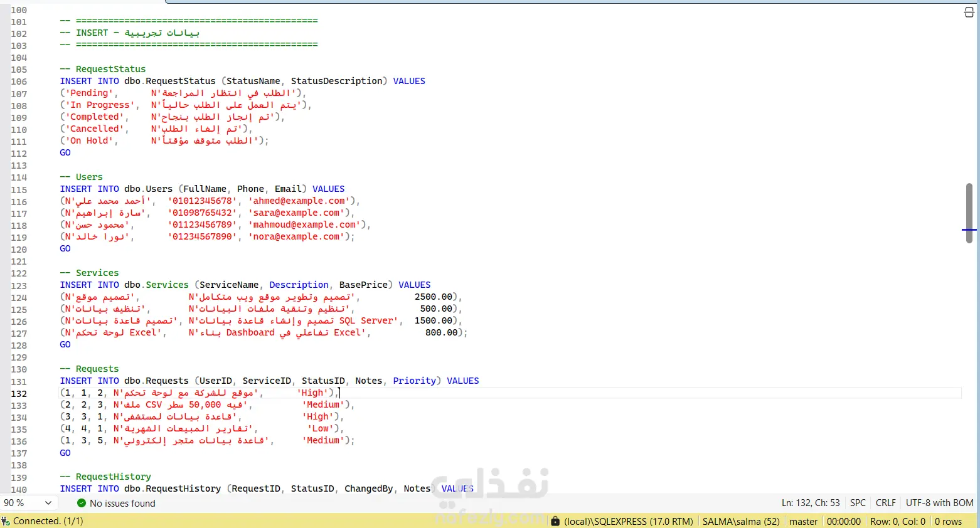Click the phone number '01012345678'

coord(203,201)
